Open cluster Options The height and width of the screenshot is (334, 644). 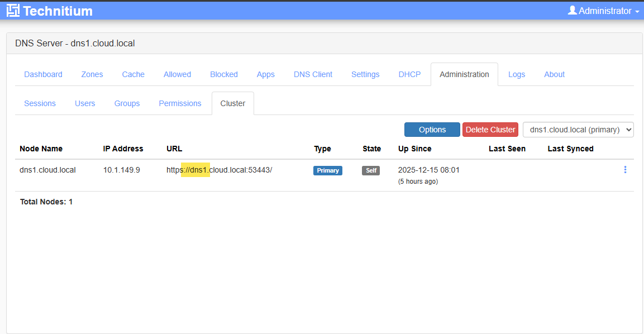(x=432, y=129)
